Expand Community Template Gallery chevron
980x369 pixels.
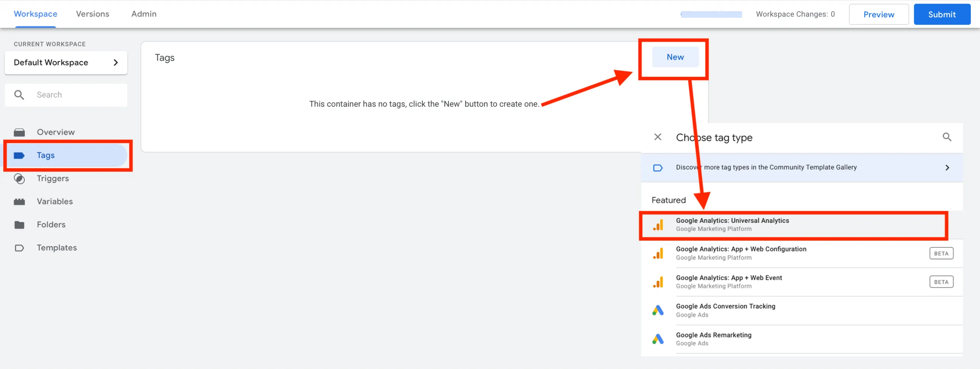[947, 168]
